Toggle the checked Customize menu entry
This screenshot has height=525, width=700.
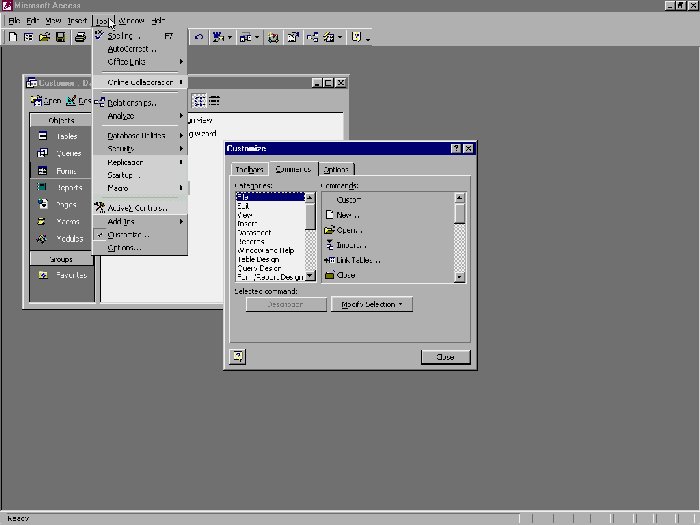pos(129,234)
